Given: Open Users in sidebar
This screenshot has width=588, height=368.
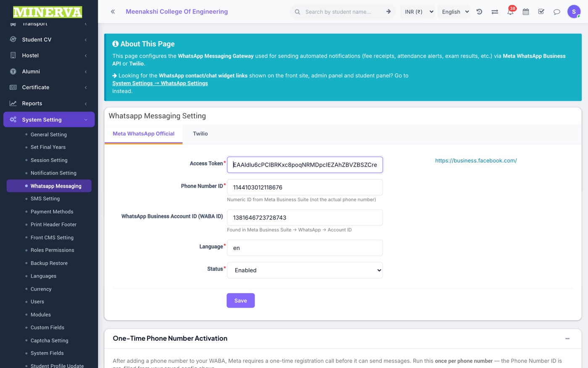Looking at the screenshot, I should point(37,302).
